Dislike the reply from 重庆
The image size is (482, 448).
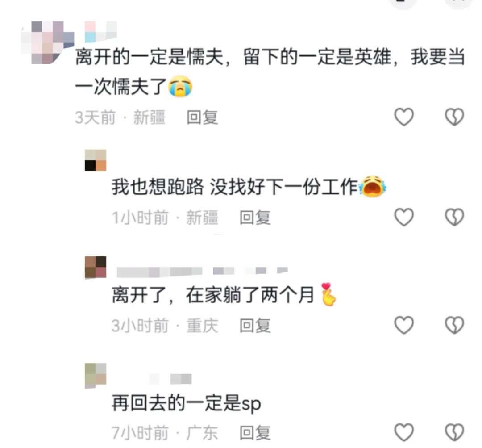(x=455, y=325)
